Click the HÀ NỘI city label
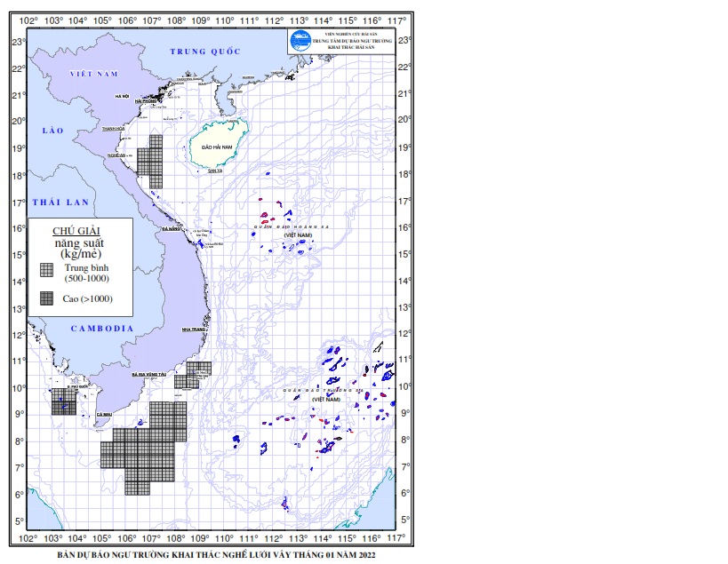 pyautogui.click(x=122, y=97)
